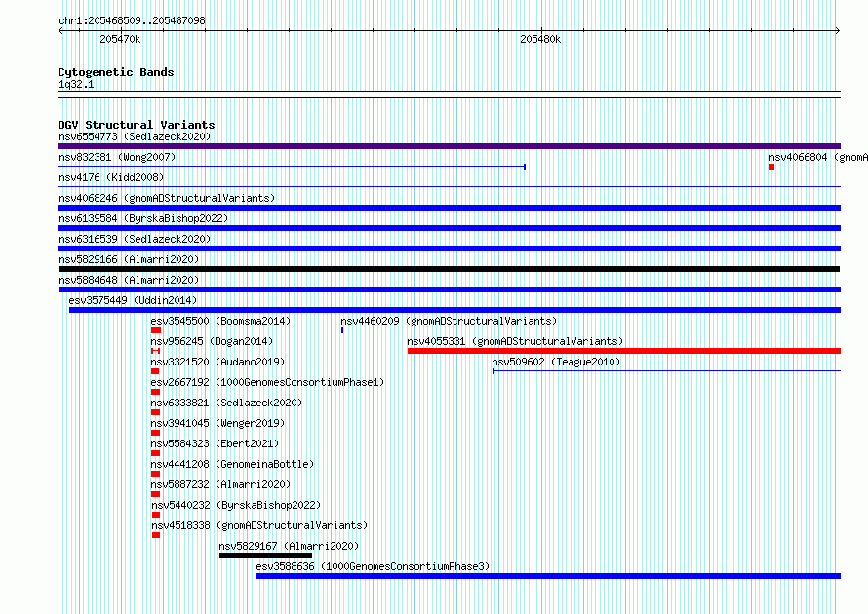Open the nsv6139584 (ByrskaBishop2022) label
This screenshot has height=614, width=868.
(x=143, y=218)
